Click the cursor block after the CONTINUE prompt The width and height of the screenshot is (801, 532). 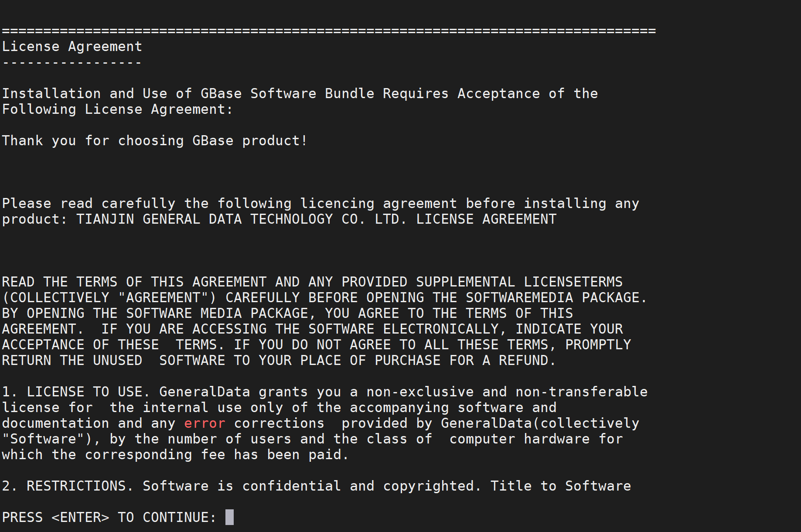click(229, 517)
